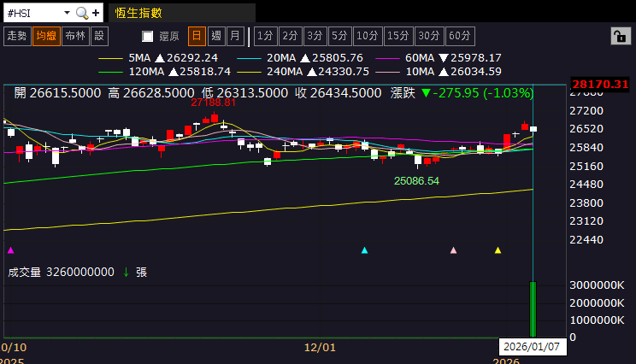
Task: Open the #HSI symbol dropdown arrow
Action: (x=67, y=13)
